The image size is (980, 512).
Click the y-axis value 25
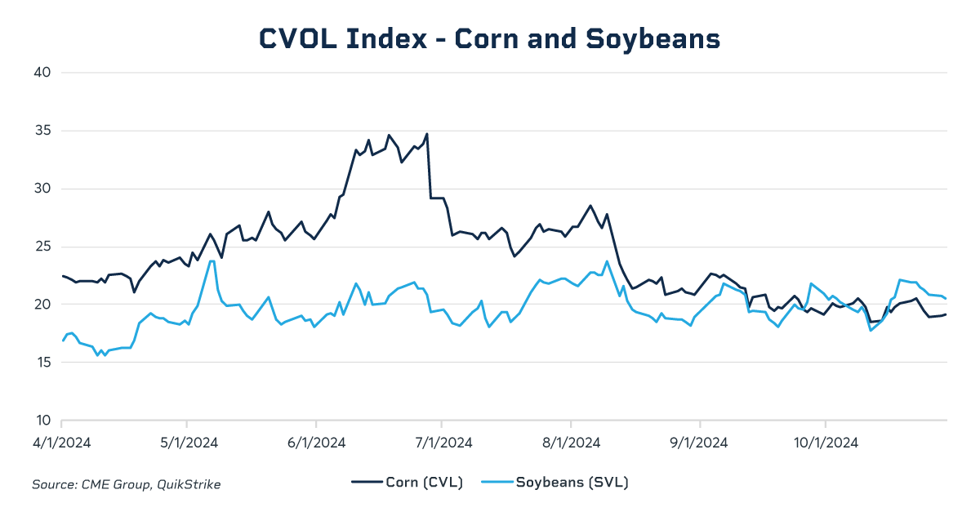[x=42, y=247]
